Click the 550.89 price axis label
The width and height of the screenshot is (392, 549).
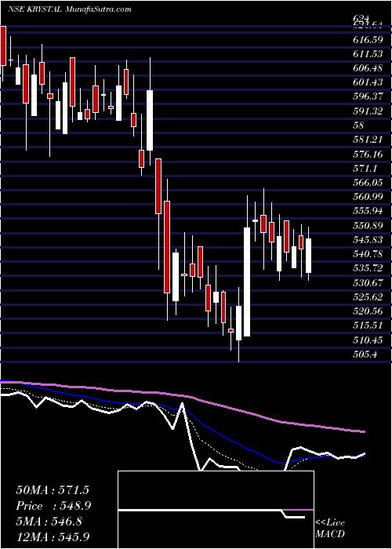click(368, 226)
